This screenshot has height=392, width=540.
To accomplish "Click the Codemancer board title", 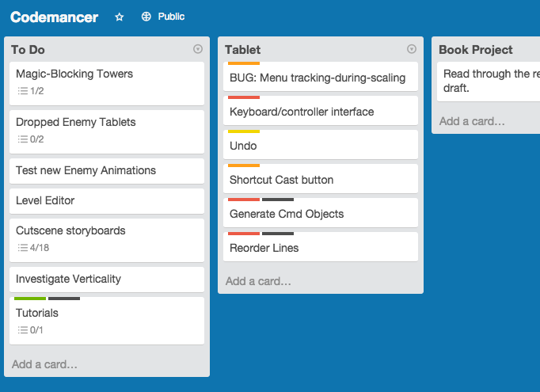I will [55, 17].
